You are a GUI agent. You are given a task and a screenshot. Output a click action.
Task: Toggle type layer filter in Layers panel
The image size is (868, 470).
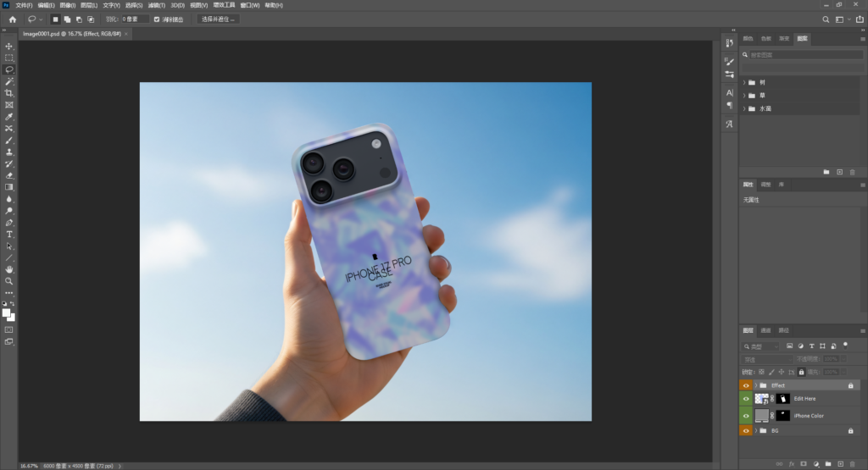click(x=811, y=346)
